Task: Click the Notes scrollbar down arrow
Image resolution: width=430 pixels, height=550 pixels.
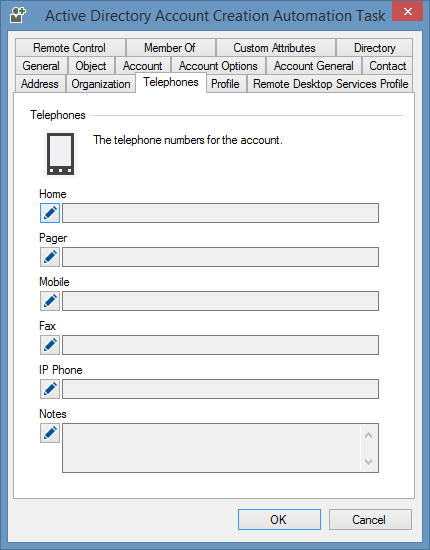Action: point(368,462)
